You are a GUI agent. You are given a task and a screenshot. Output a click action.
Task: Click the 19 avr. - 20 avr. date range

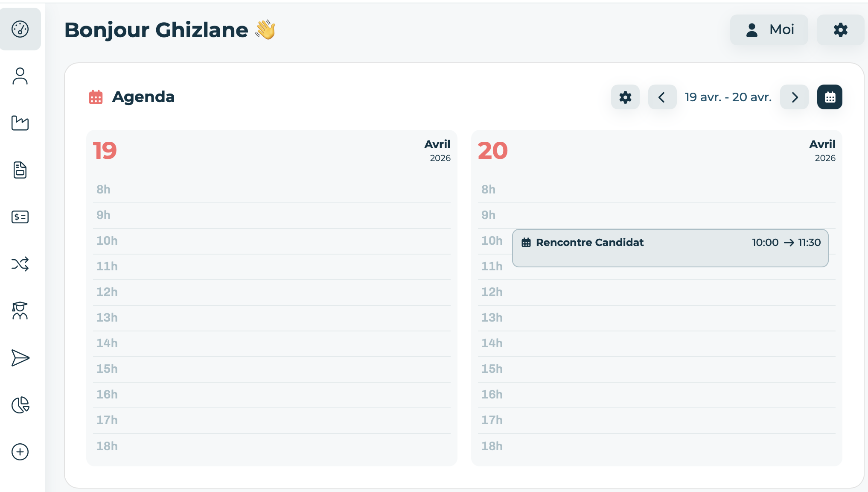pyautogui.click(x=728, y=97)
